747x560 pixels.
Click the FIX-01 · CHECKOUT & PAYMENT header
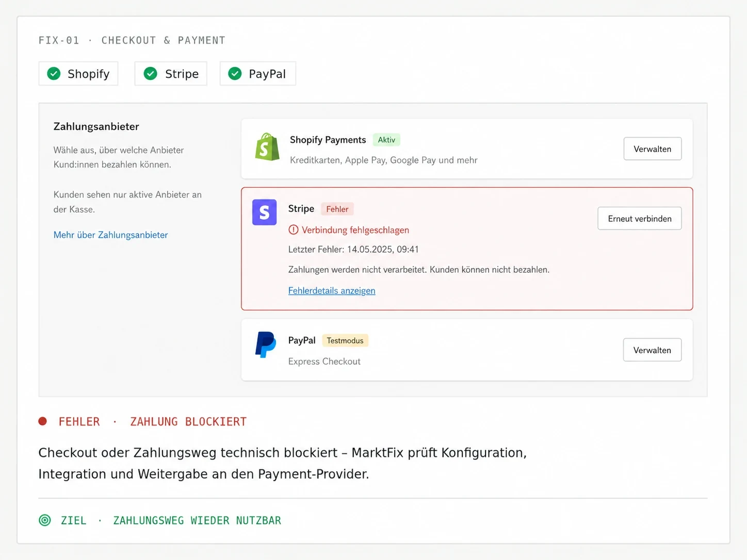click(132, 40)
